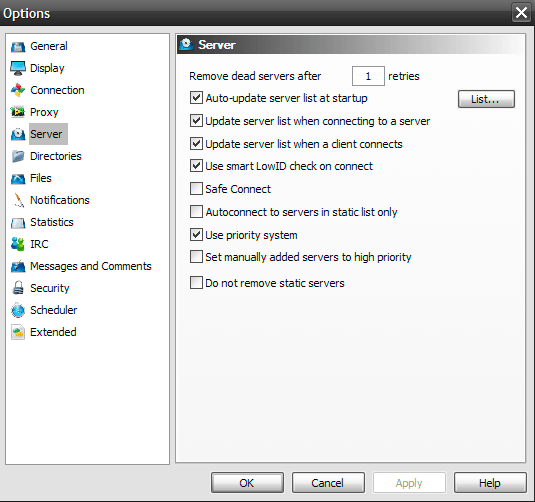Click the List... button
The height and width of the screenshot is (502, 535).
click(486, 99)
